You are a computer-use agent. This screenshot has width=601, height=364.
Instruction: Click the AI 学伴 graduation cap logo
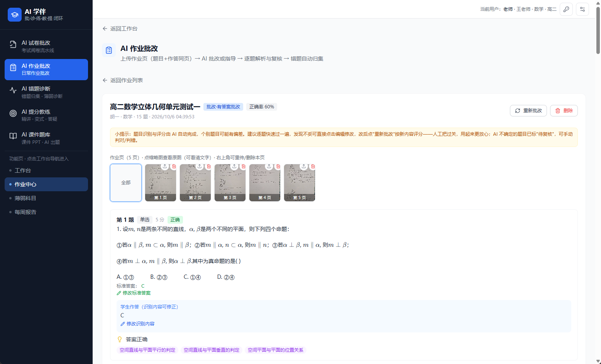15,15
